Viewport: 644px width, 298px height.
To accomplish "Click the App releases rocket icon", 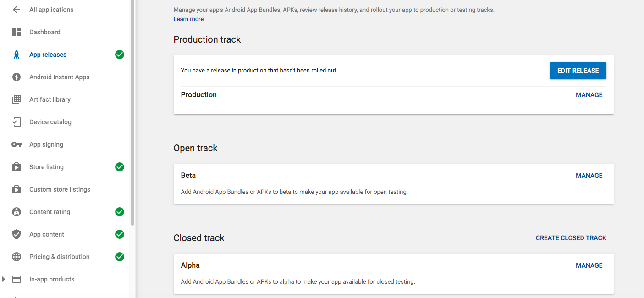I will (17, 55).
